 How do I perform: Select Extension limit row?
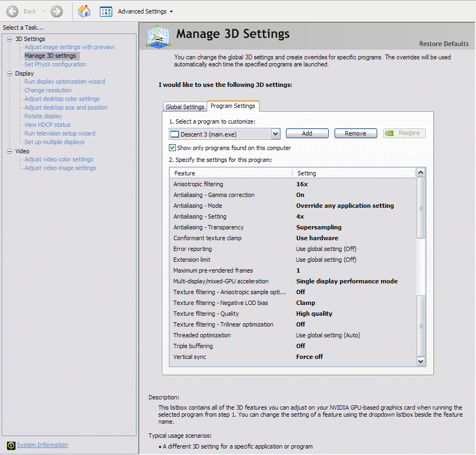(293, 260)
